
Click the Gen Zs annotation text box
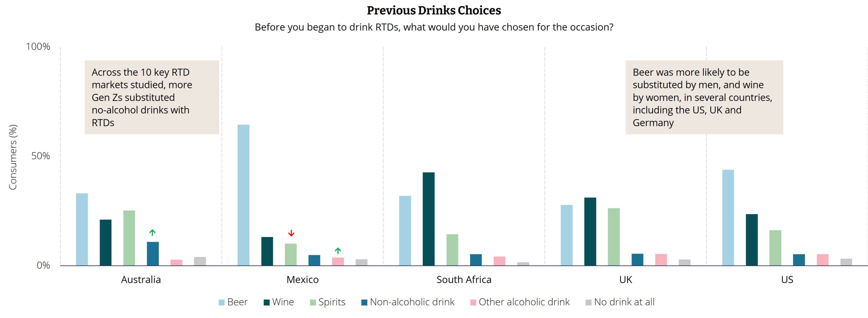point(152,97)
